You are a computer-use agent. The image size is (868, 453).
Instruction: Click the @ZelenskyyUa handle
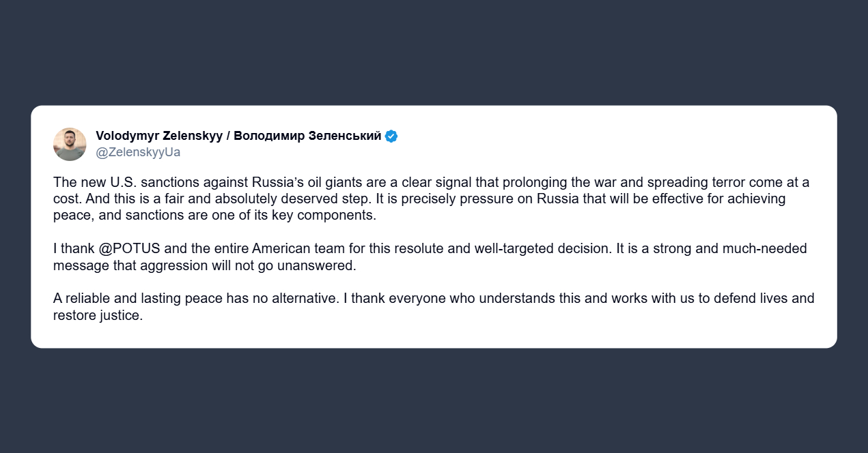pos(138,152)
